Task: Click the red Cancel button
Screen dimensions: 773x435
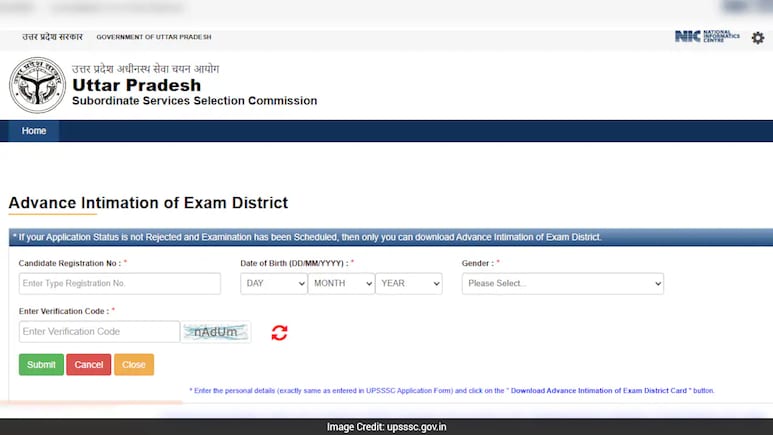Action: 89,364
